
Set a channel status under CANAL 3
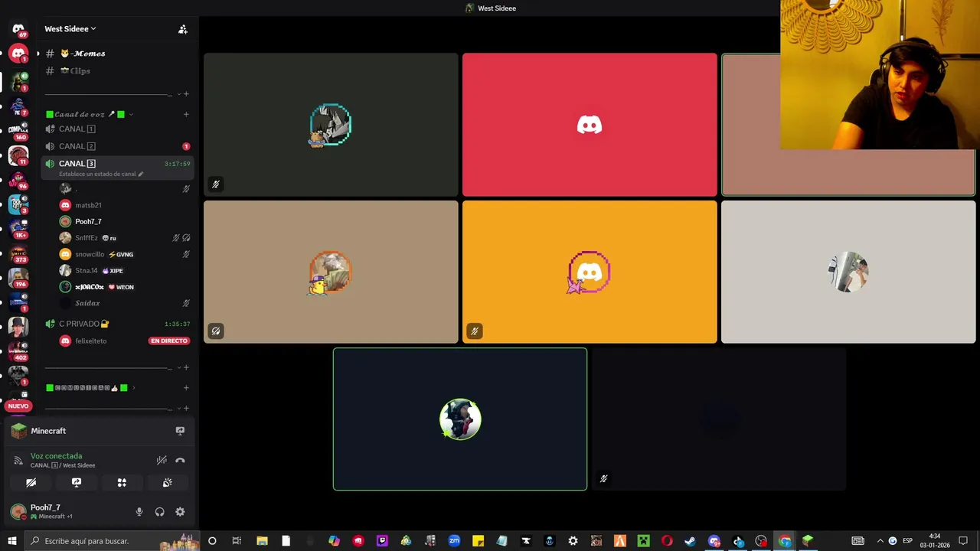(x=100, y=174)
